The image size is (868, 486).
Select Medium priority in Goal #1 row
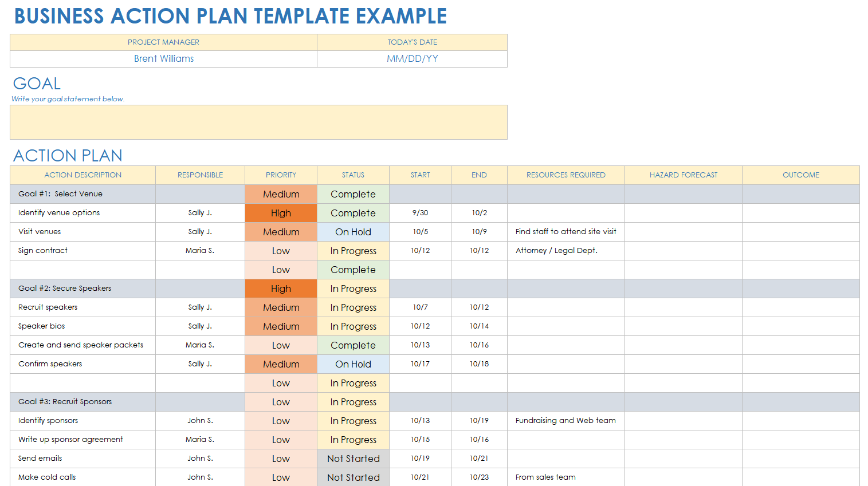click(x=281, y=194)
